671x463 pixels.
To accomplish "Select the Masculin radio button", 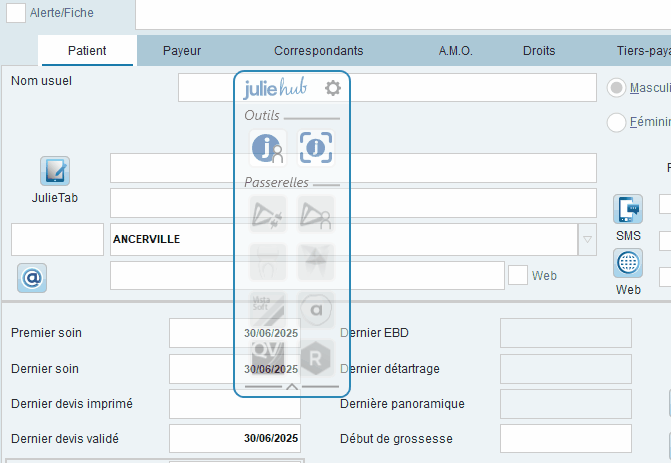I will tap(616, 88).
